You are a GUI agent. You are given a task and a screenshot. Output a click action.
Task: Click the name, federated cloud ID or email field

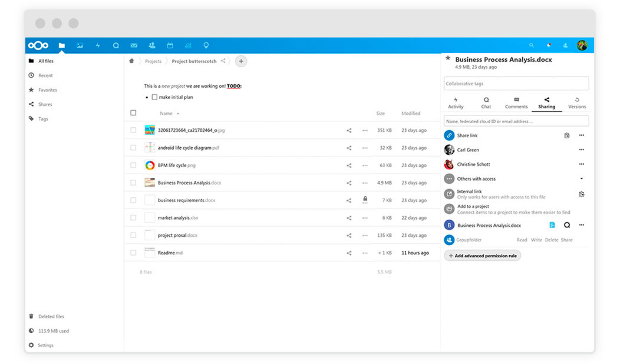(516, 121)
